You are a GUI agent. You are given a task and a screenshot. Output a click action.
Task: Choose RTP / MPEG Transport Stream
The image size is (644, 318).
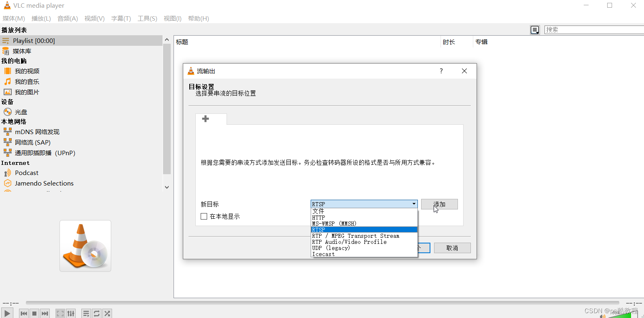click(364, 236)
